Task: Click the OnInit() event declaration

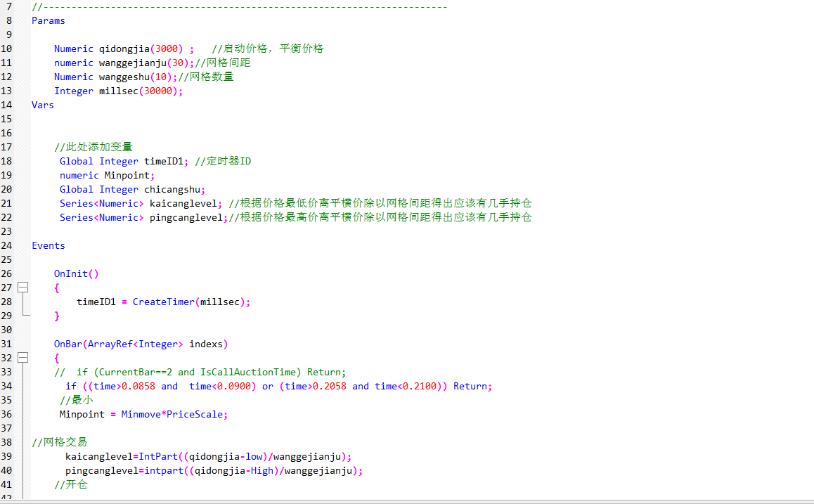Action: 76,273
